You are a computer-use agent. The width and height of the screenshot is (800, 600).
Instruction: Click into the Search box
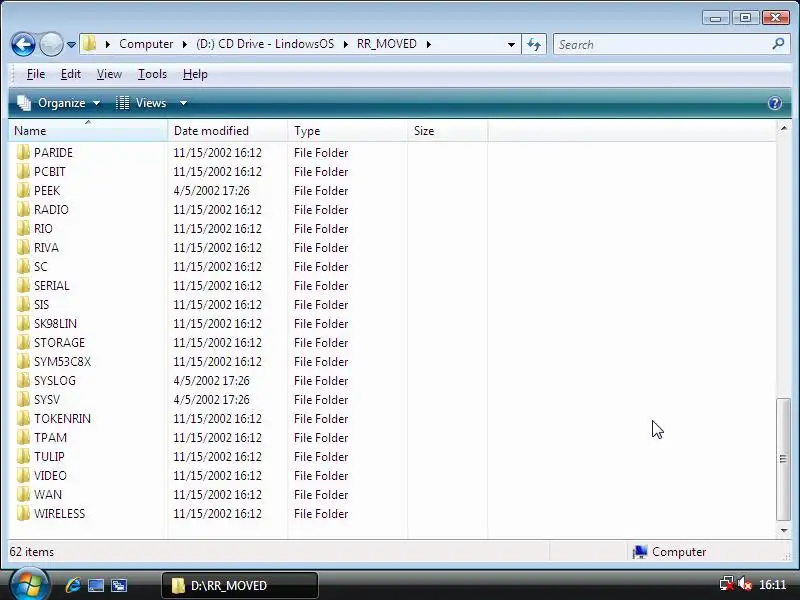pos(663,44)
